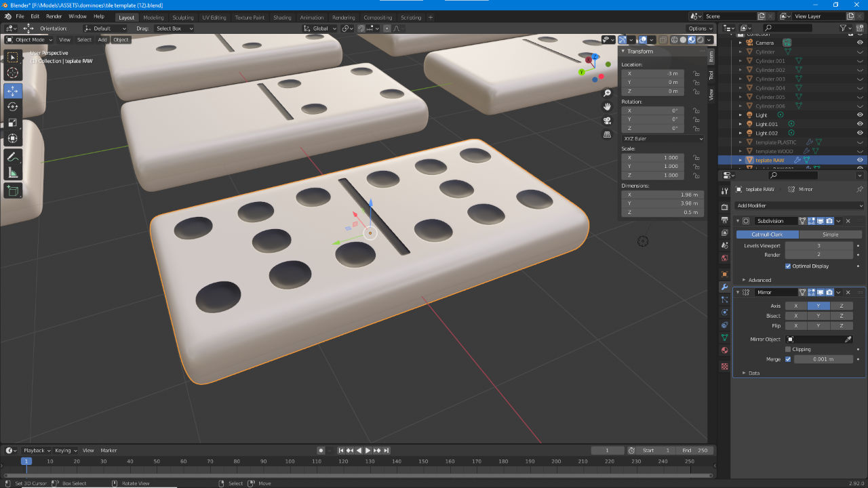
Task: Open the XYZ Euler rotation mode dropdown
Action: pyautogui.click(x=663, y=138)
